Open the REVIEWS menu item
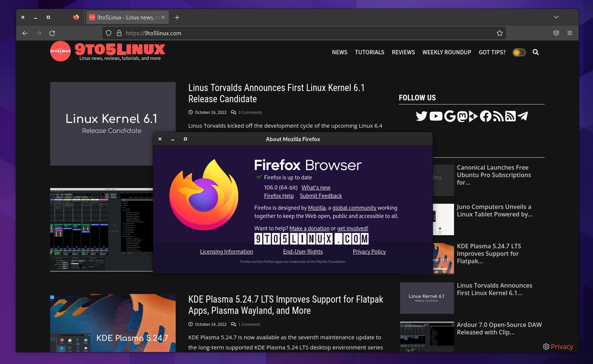 click(x=403, y=52)
